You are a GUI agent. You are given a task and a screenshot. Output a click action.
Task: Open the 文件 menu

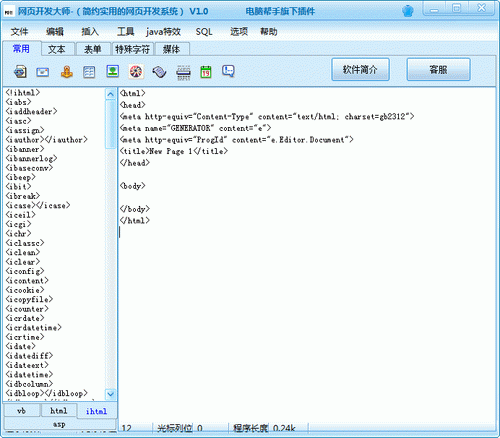point(19,32)
